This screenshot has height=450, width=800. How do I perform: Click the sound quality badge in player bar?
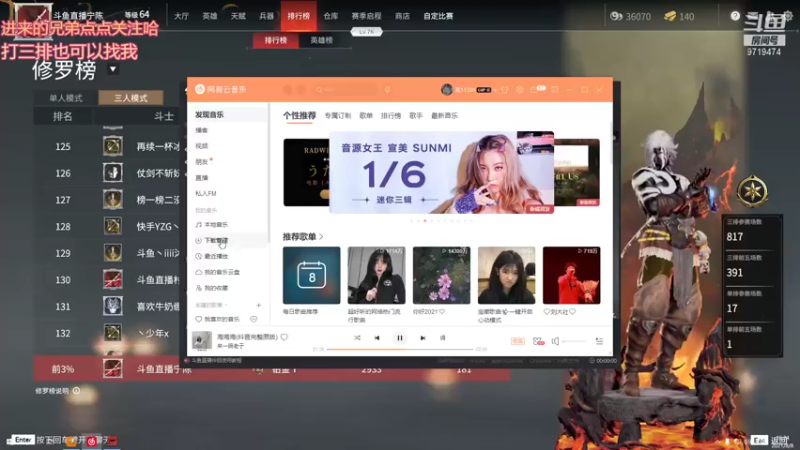(x=517, y=341)
